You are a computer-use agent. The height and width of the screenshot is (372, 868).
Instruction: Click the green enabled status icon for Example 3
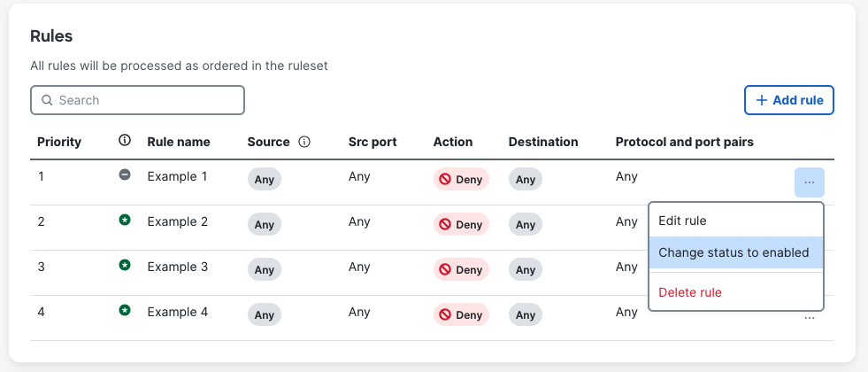125,265
